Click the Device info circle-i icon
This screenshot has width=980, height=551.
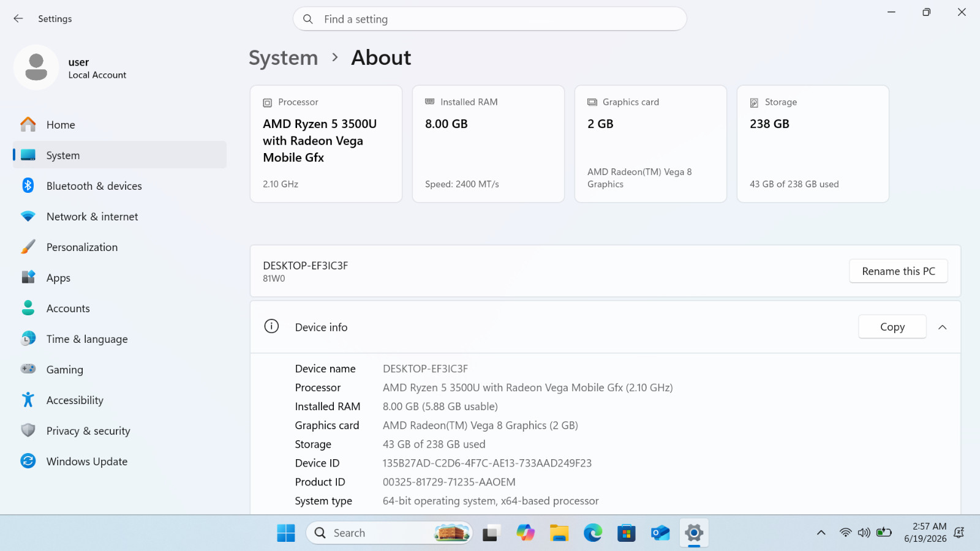pos(271,326)
